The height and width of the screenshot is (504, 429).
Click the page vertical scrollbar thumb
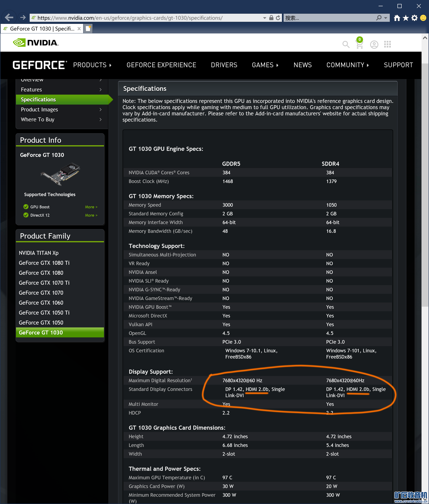[x=425, y=185]
